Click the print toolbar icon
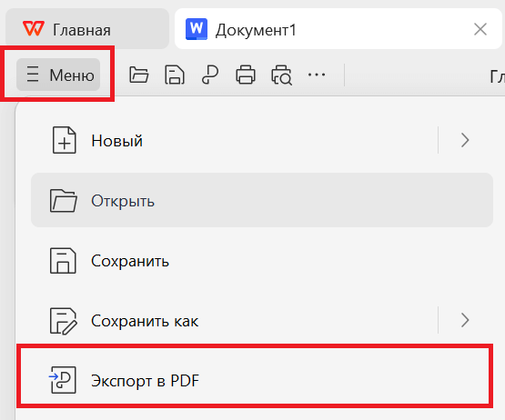Image resolution: width=505 pixels, height=420 pixels. (246, 75)
